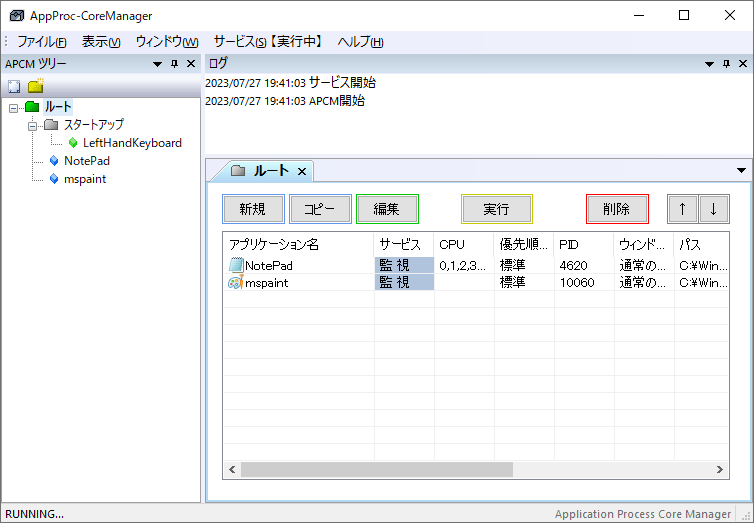Click the サービス column header

403,244
